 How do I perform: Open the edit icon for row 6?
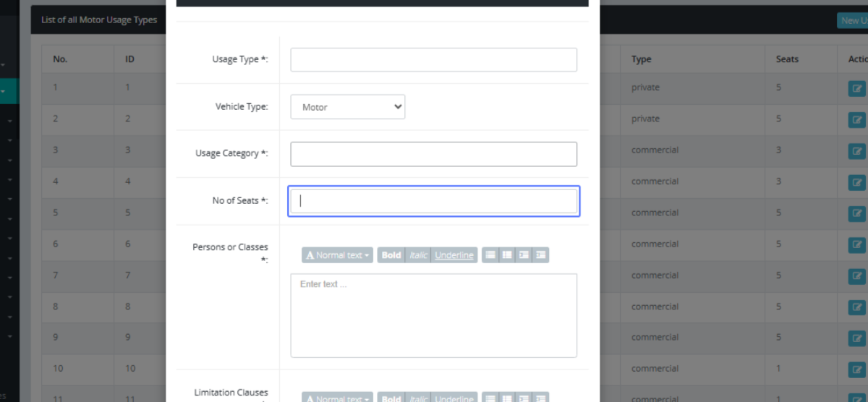(x=857, y=244)
